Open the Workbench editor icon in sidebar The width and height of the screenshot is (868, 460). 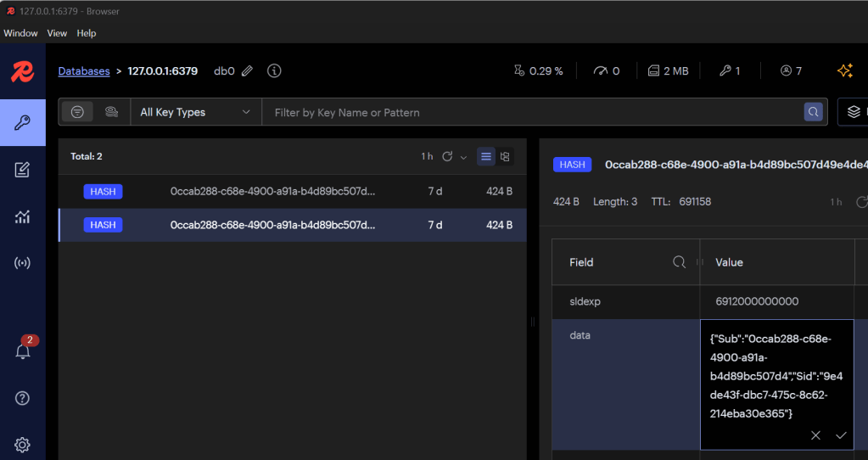pos(23,171)
